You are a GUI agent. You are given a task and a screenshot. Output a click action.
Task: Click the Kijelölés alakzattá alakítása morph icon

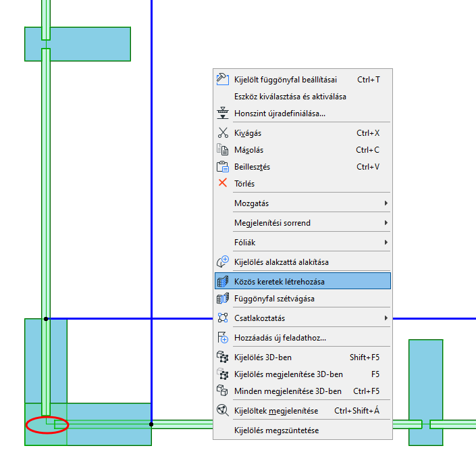[x=223, y=262]
